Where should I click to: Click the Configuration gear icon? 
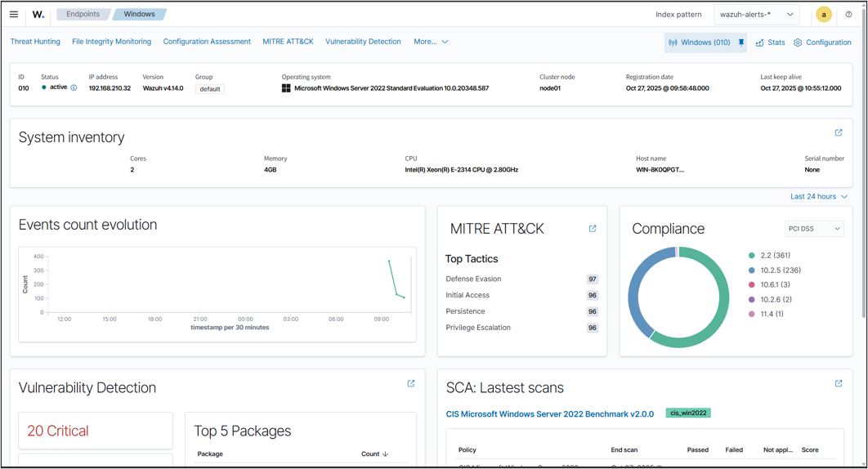point(798,42)
